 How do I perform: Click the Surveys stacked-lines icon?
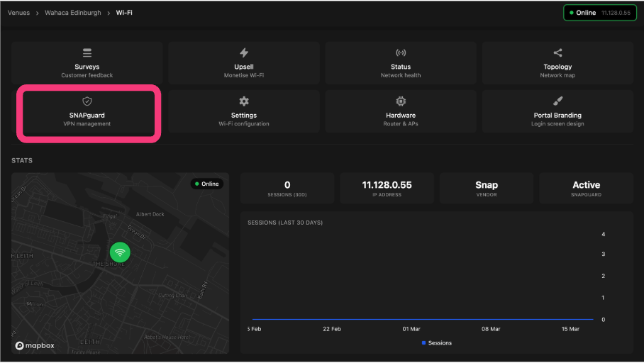tap(87, 53)
